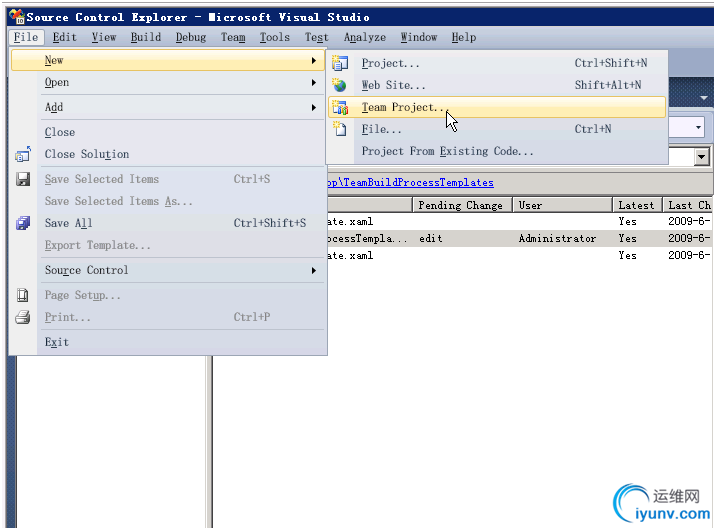Screen dimensions: 716x530
Task: Open the toolbar dropdown at the right edge
Action: [x=698, y=127]
